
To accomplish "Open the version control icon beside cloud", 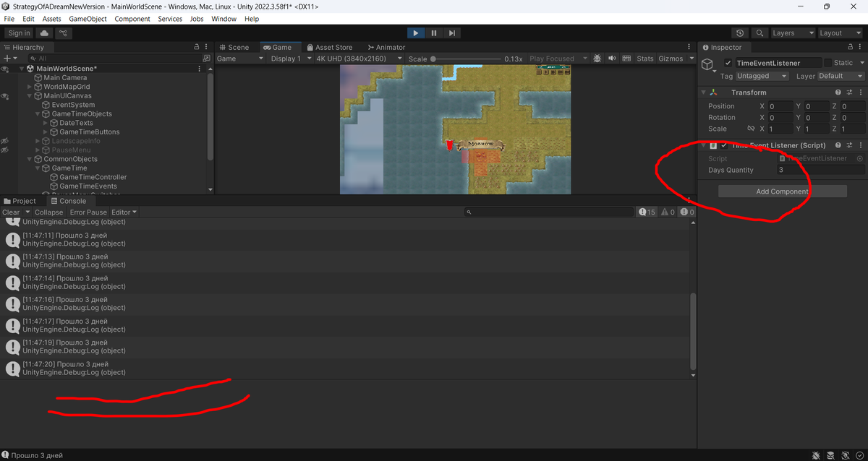I will pyautogui.click(x=64, y=33).
